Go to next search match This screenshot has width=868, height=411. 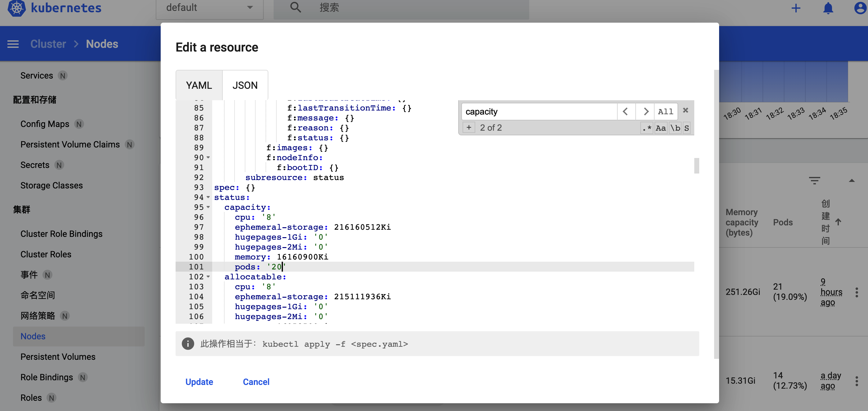tap(645, 112)
